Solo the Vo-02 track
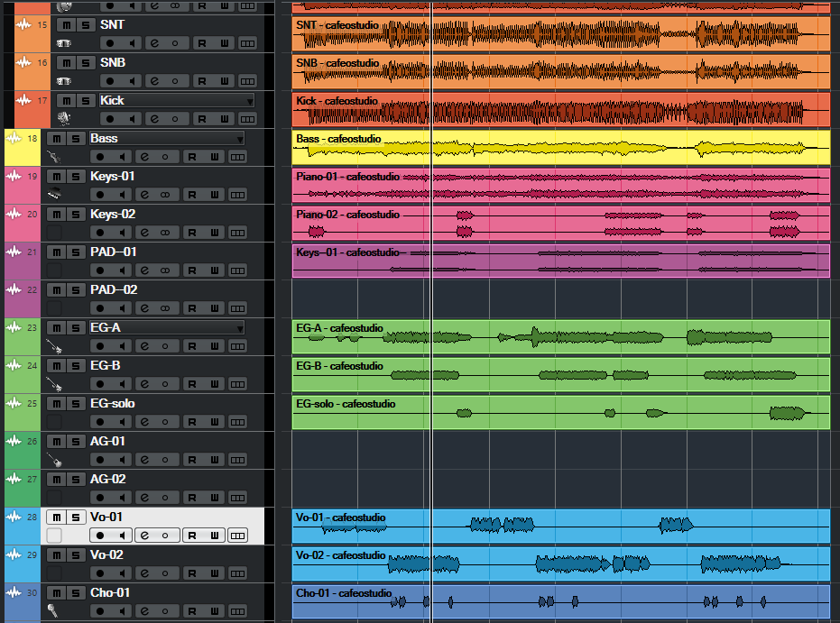This screenshot has width=840, height=623. 74,555
